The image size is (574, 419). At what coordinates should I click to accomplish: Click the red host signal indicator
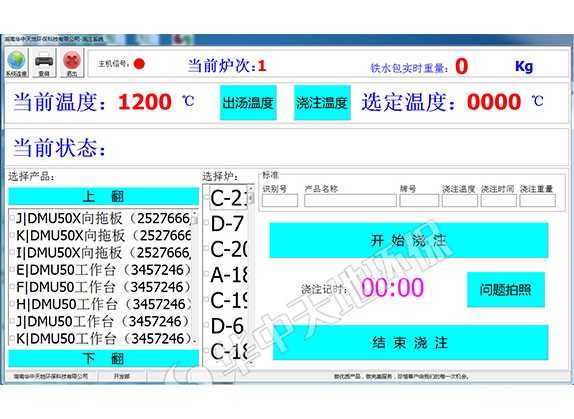point(139,64)
